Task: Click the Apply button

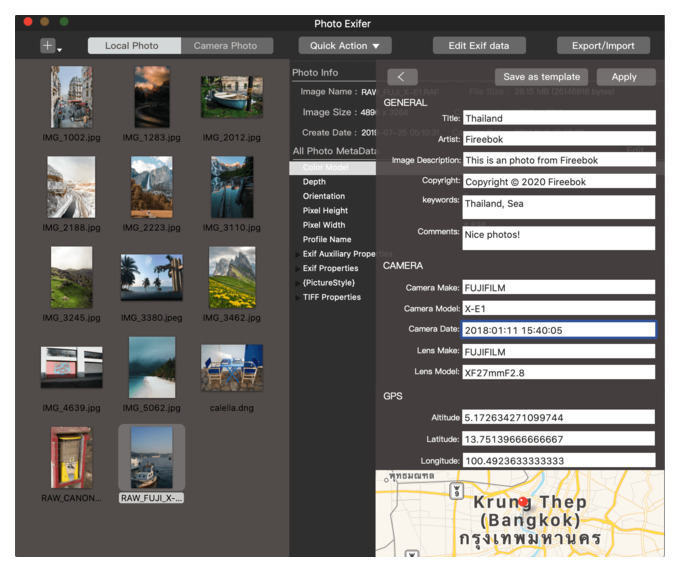Action: [625, 77]
